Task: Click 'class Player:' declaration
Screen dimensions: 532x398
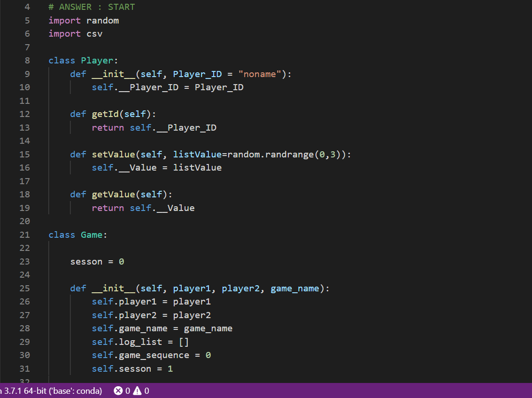Action: [x=83, y=61]
